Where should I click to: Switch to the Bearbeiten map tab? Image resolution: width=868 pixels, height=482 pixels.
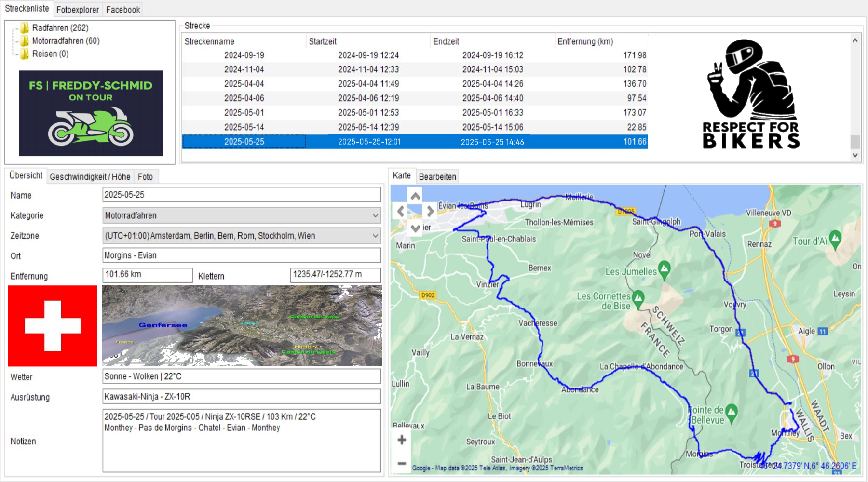tap(437, 177)
